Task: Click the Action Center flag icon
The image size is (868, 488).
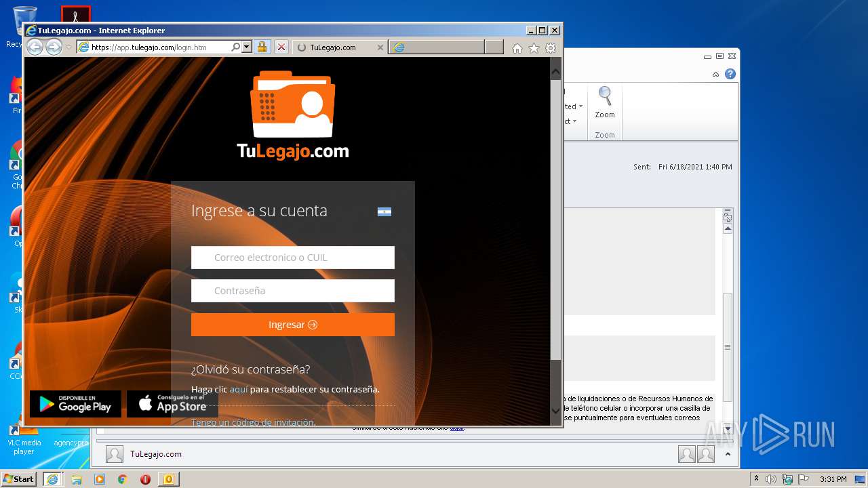Action: click(804, 479)
